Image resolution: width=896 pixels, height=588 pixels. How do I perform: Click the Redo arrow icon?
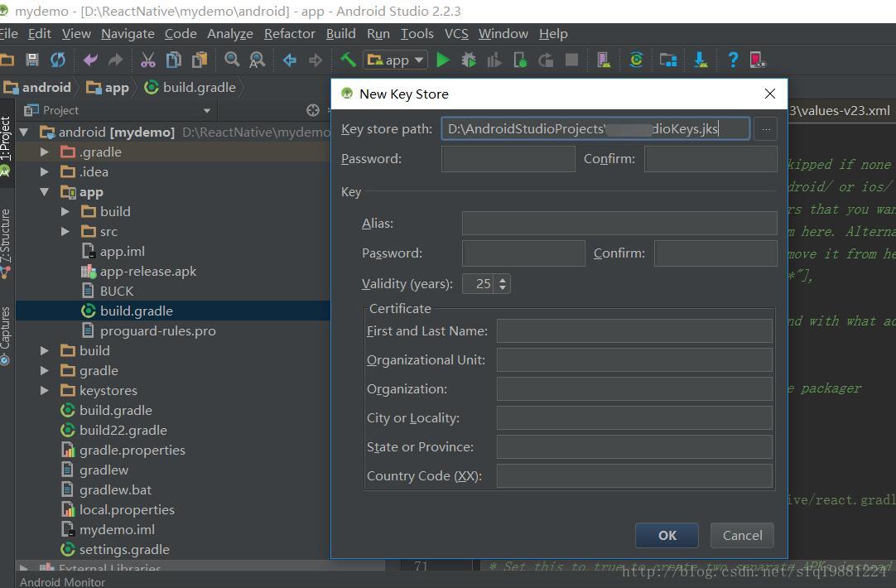[x=115, y=60]
